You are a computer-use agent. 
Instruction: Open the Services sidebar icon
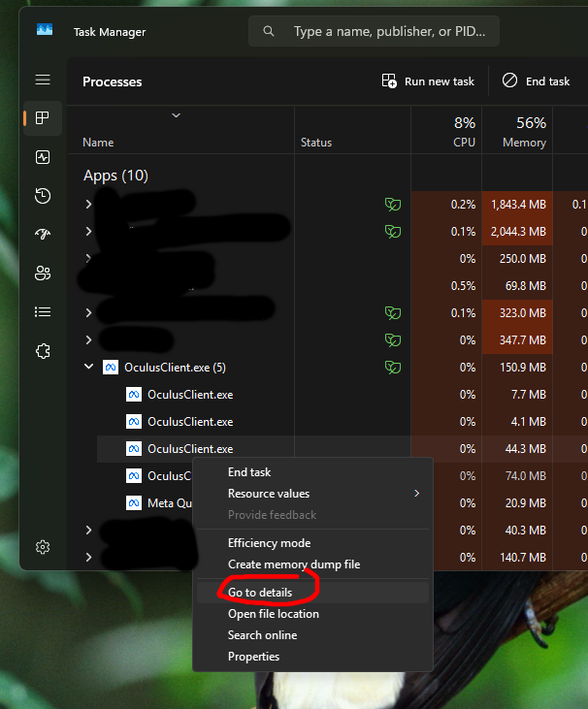click(x=42, y=351)
